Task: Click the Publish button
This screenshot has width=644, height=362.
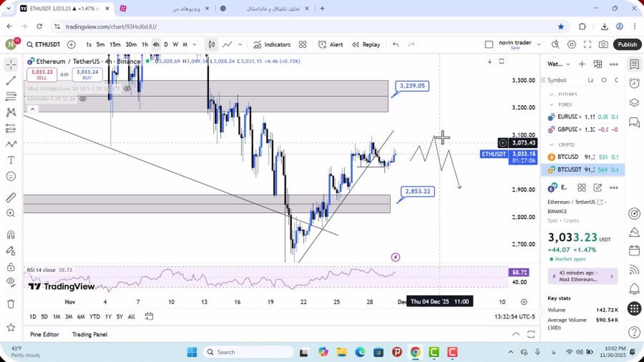Action: click(627, 45)
